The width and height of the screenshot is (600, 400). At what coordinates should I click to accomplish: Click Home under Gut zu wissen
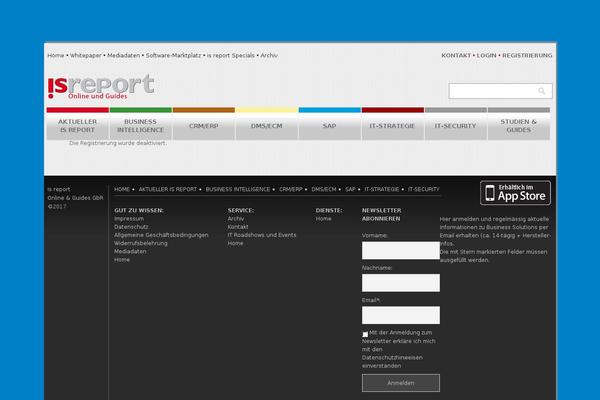coord(122,260)
